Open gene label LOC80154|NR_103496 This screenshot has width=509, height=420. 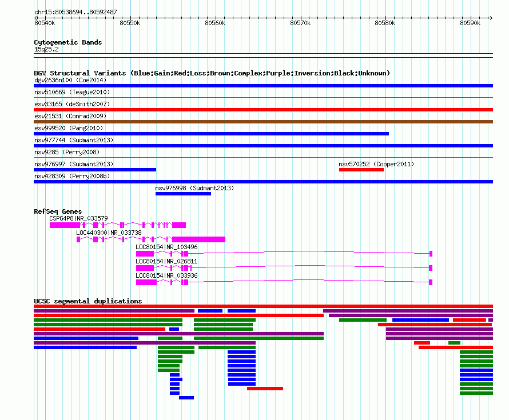pos(166,247)
